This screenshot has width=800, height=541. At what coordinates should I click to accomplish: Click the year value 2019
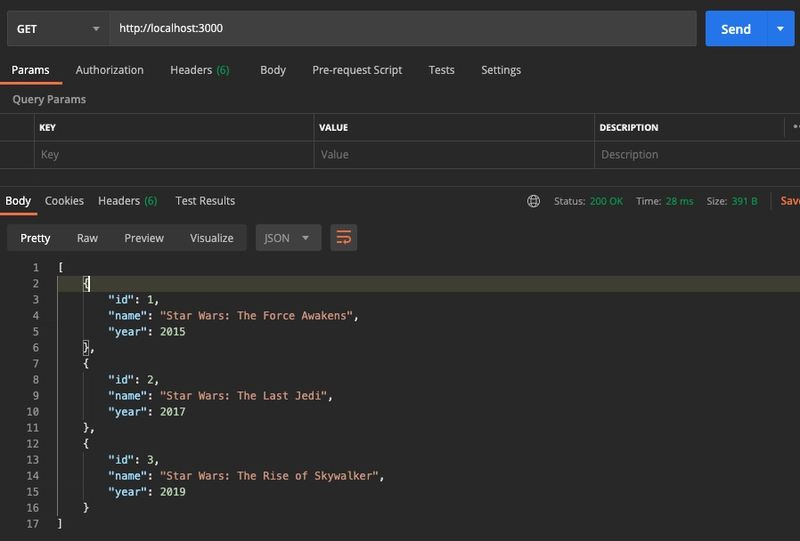[172, 492]
